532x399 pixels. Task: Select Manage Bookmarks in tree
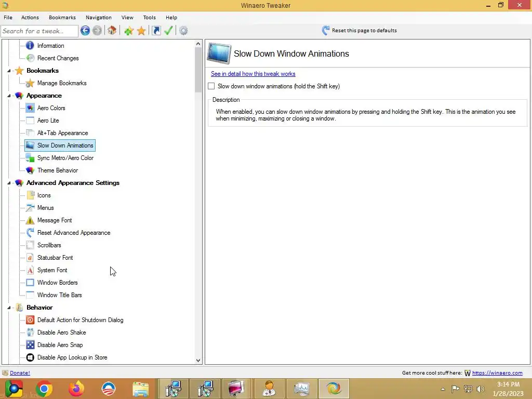(x=62, y=83)
